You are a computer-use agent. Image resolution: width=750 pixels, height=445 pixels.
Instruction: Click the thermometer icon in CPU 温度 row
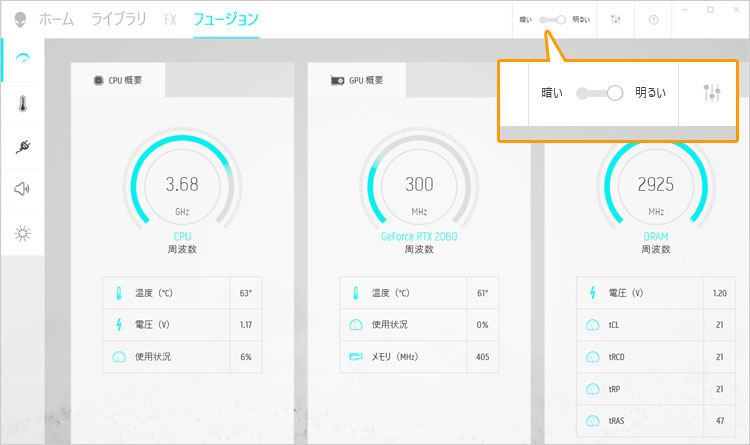[119, 293]
